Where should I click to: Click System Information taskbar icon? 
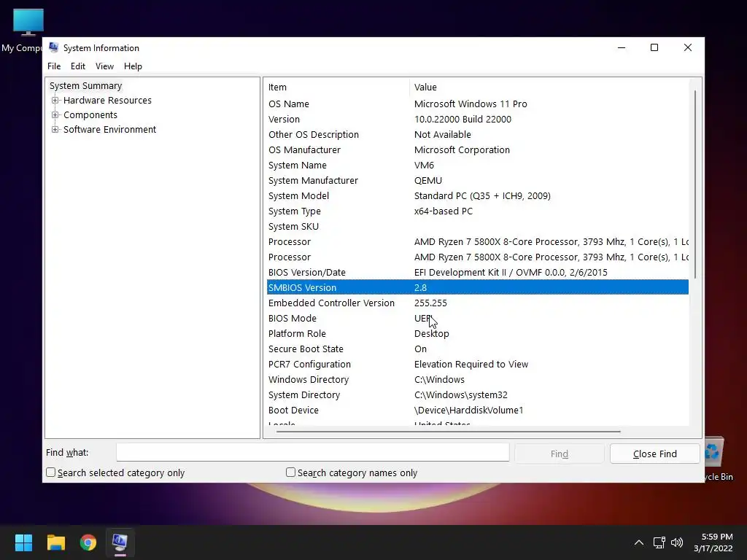(x=120, y=542)
